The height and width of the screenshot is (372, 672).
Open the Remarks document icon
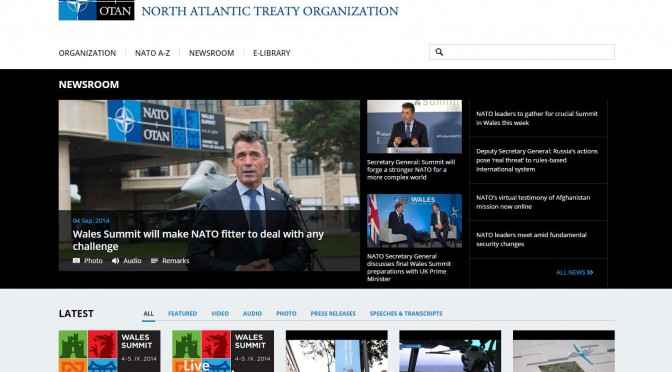click(154, 261)
